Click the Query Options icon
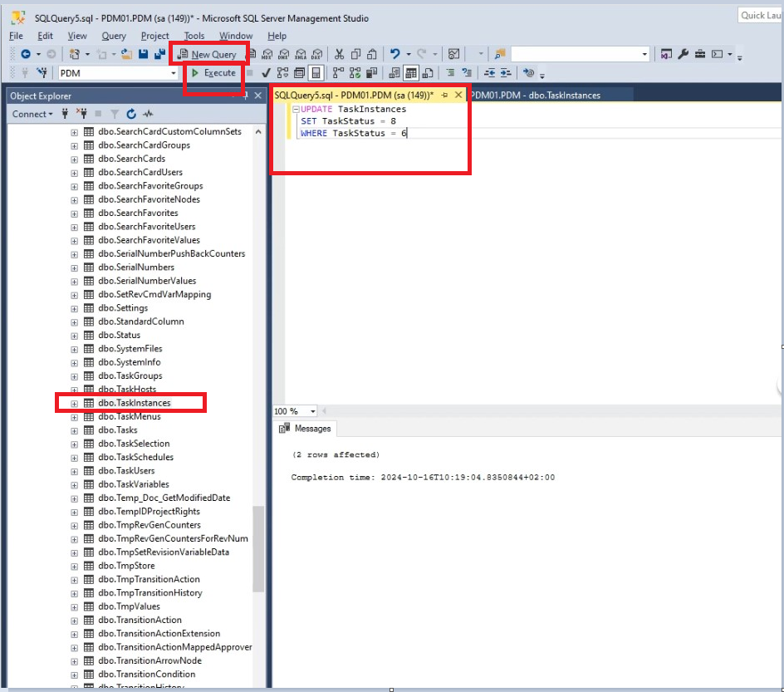Screen dimensions: 784x692 coord(299,73)
